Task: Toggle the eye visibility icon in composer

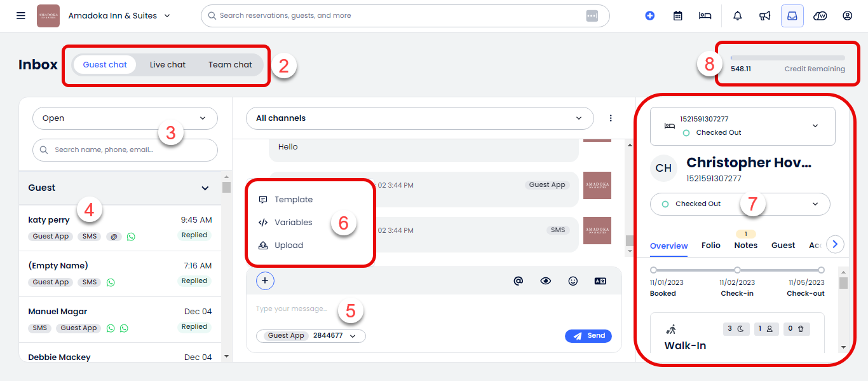Action: (546, 281)
